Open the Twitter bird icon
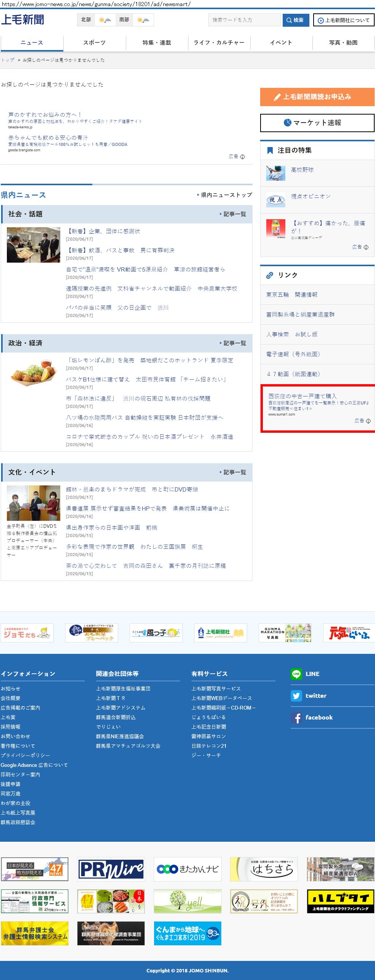Screen dimensions: 375x980 coord(296,695)
